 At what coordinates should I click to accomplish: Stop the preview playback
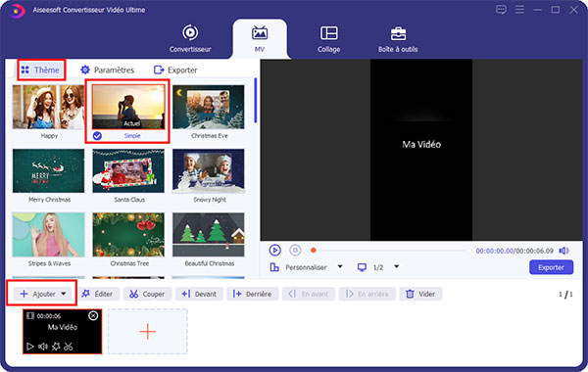(295, 251)
